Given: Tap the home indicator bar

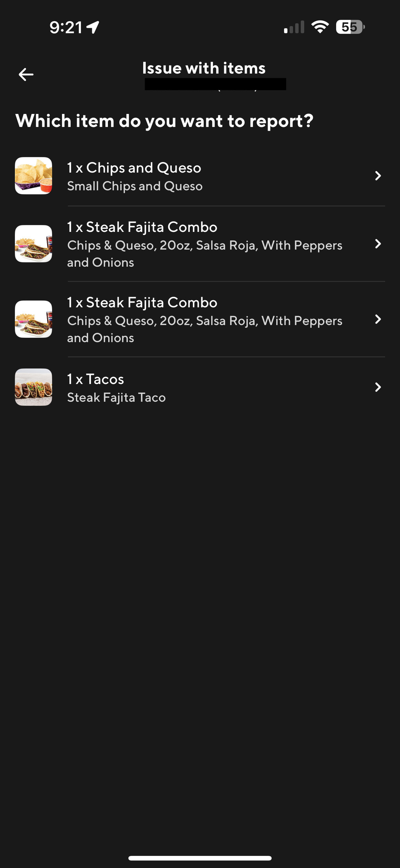Looking at the screenshot, I should (200, 858).
